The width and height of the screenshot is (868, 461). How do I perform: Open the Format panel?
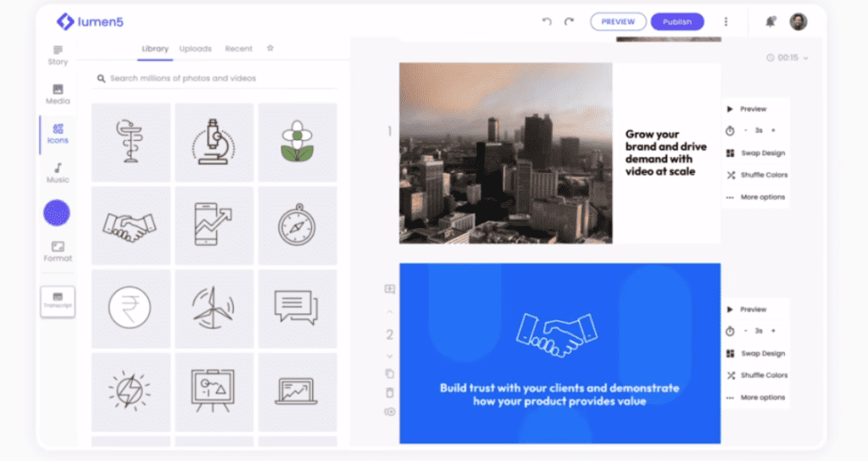(x=58, y=251)
